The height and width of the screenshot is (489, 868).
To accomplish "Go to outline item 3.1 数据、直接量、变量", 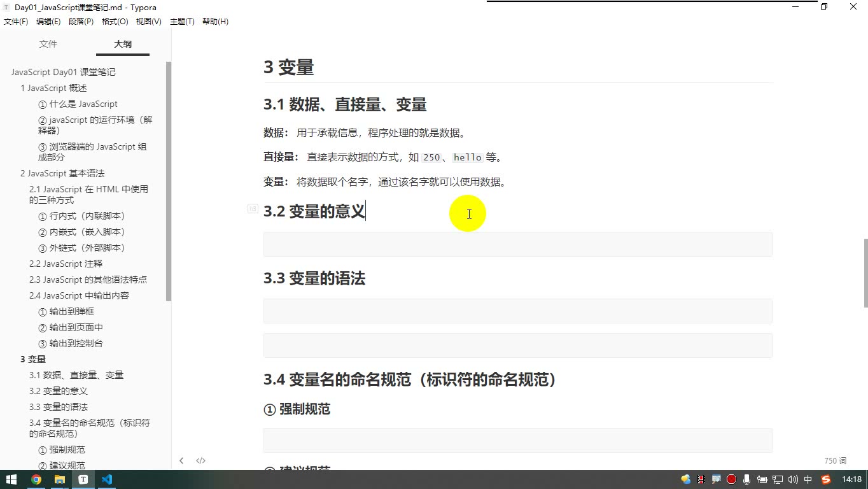I will click(76, 375).
